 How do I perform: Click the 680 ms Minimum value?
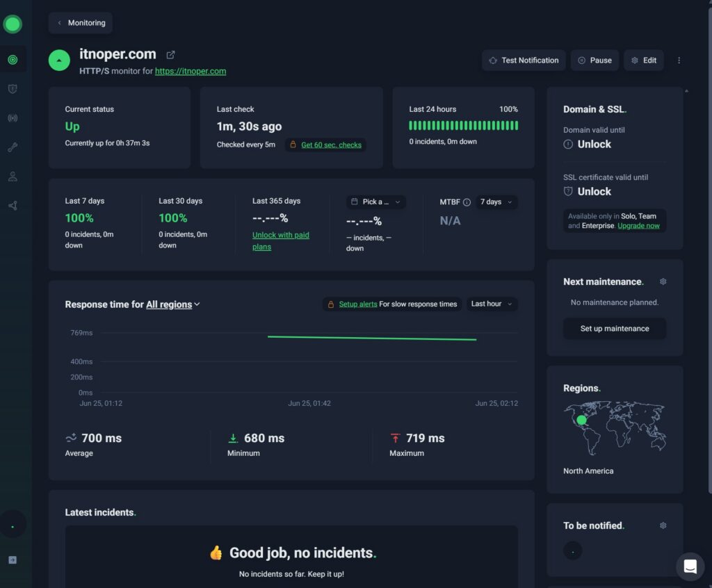pos(264,438)
